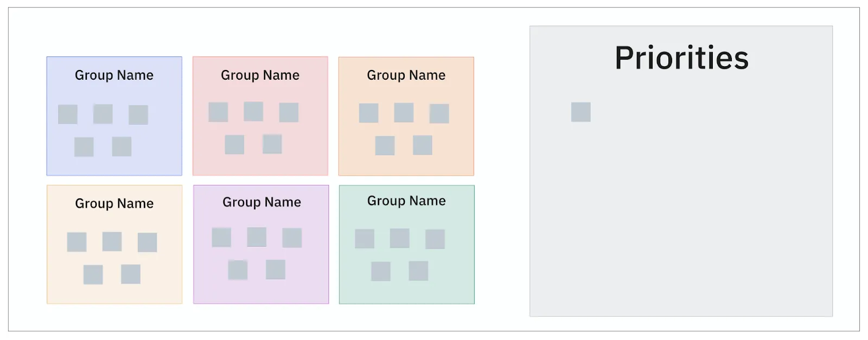The width and height of the screenshot is (868, 340).
Task: Select the purple group's name label
Action: tap(261, 202)
